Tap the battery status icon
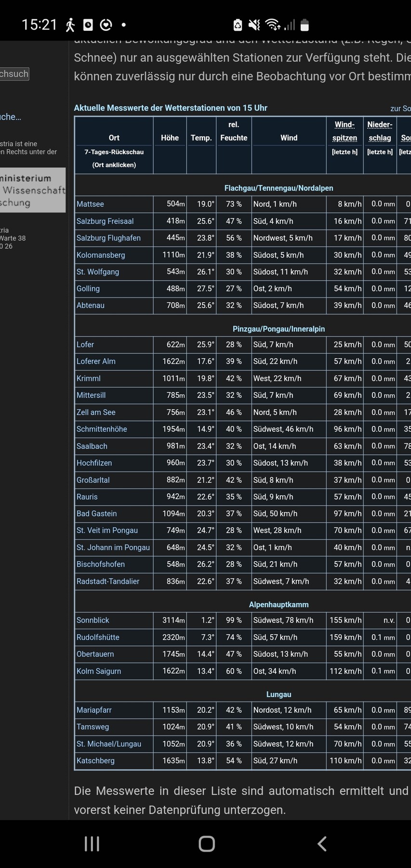The width and height of the screenshot is (411, 868). (305, 25)
